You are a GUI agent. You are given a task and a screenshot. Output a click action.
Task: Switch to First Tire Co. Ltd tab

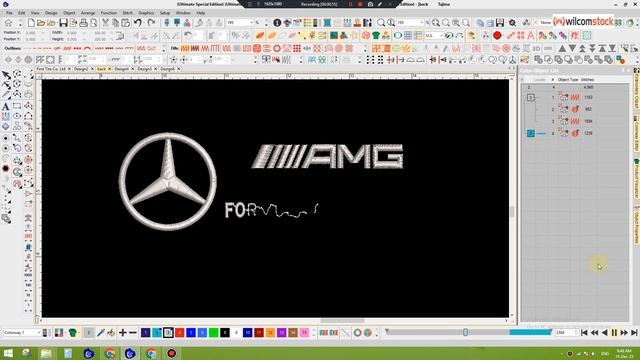(51, 69)
